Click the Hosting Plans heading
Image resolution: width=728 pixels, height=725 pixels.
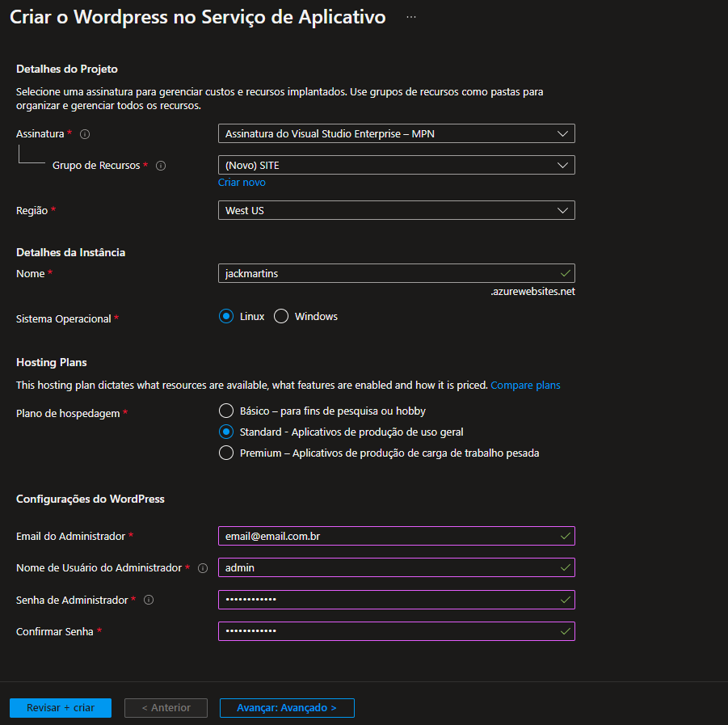coord(52,362)
